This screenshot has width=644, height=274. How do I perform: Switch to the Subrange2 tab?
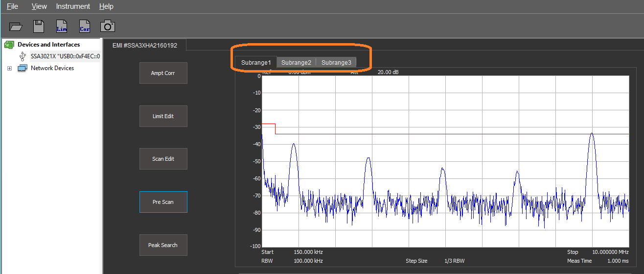[296, 63]
